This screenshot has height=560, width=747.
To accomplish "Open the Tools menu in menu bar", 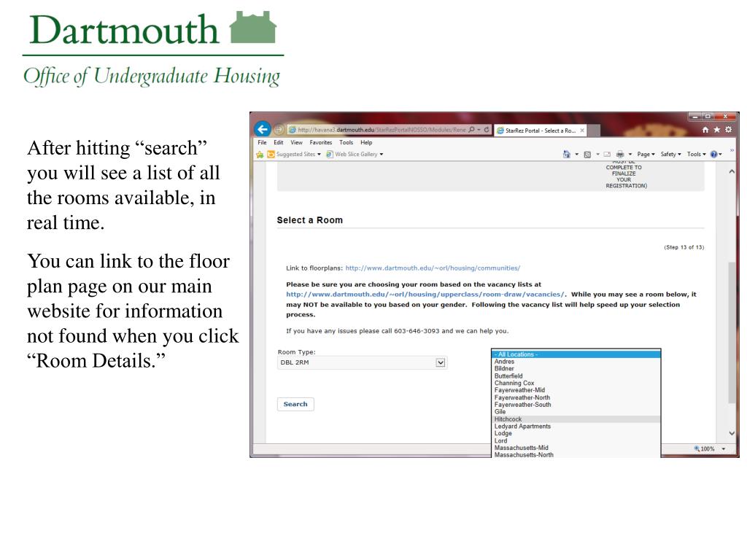I will click(x=347, y=142).
